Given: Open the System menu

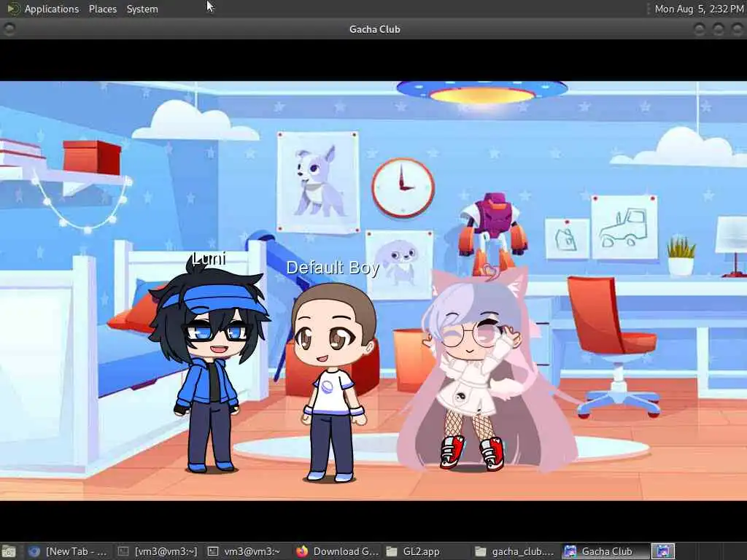Looking at the screenshot, I should tap(142, 9).
